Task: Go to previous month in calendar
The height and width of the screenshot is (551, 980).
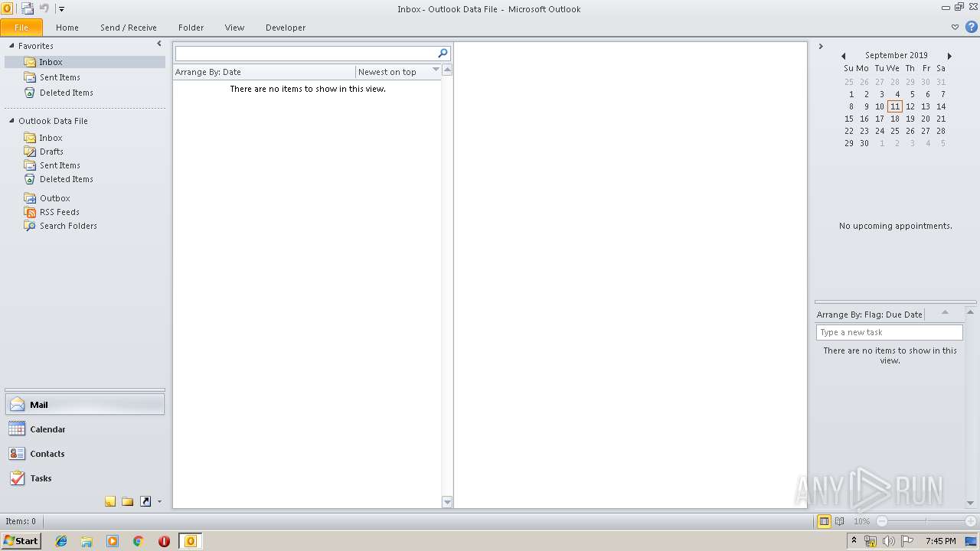Action: tap(843, 56)
